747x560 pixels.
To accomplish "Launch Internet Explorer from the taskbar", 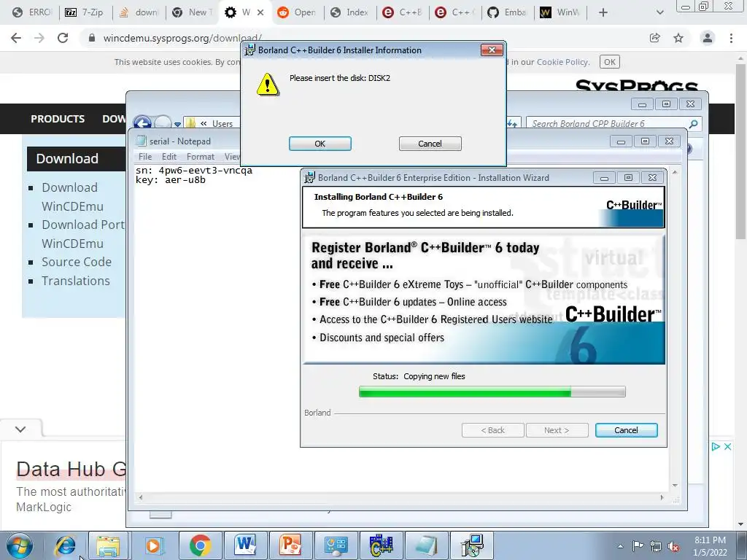I will click(65, 545).
